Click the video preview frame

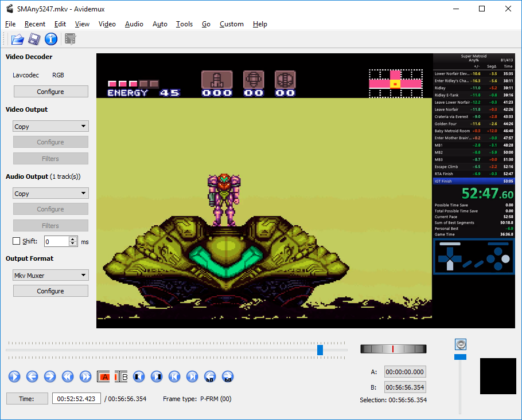306,191
